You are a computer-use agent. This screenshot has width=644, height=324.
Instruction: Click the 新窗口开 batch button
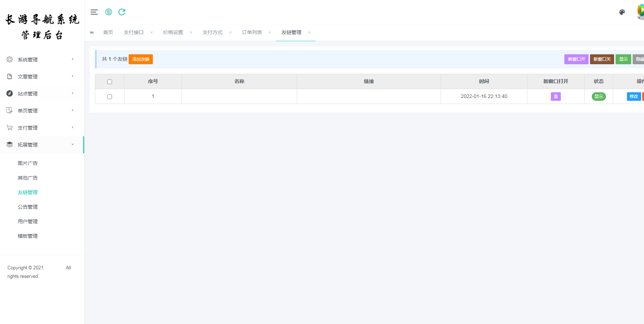click(x=576, y=59)
